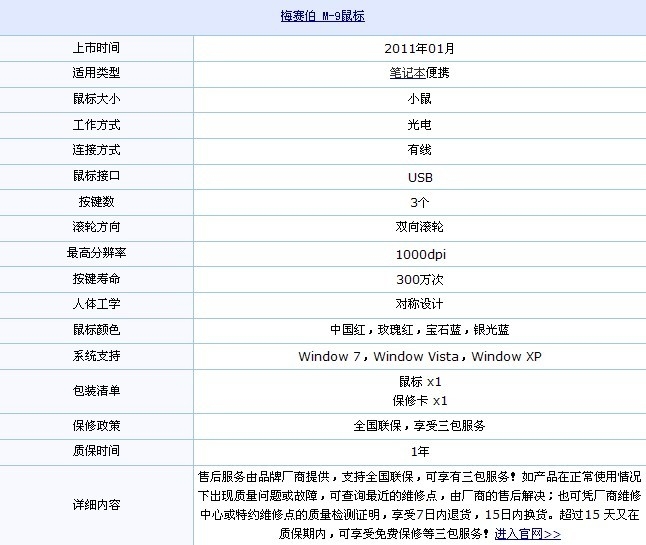Select the 保修政策 label
This screenshot has height=545, width=646.
point(96,426)
